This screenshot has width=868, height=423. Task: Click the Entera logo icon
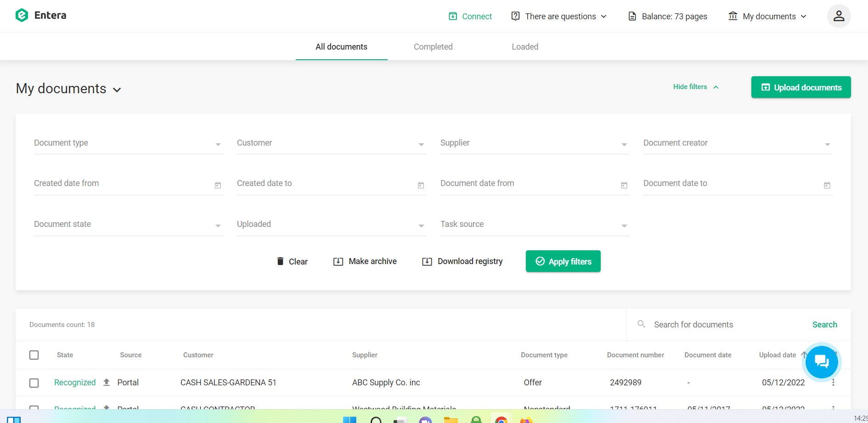tap(22, 15)
